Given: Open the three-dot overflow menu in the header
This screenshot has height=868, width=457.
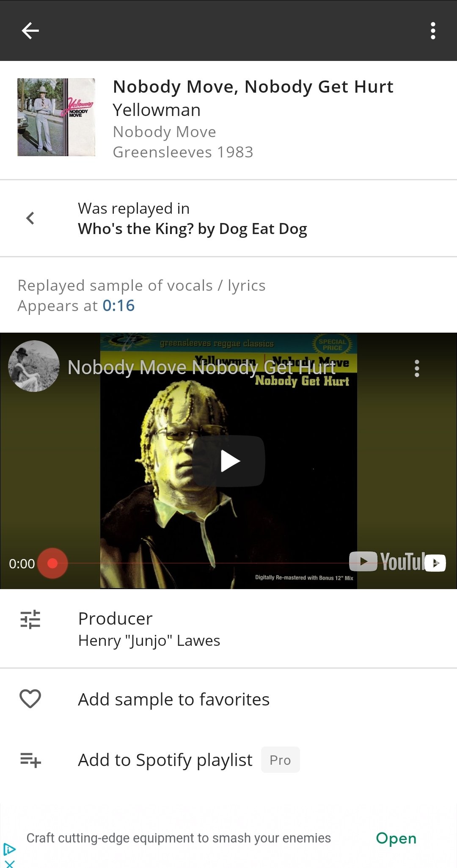Looking at the screenshot, I should [x=432, y=30].
